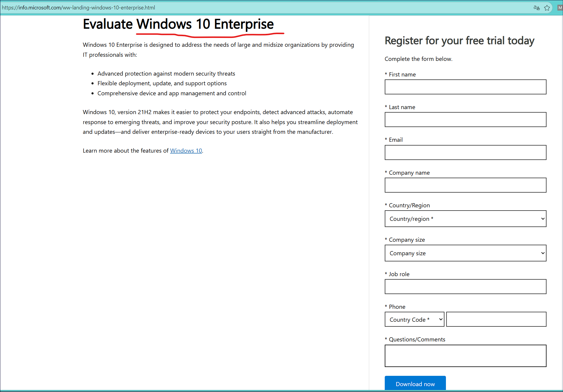Open the Windows 10 features link

[186, 151]
